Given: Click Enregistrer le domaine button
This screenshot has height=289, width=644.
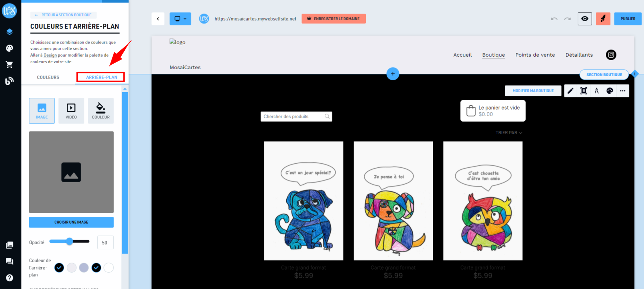Looking at the screenshot, I should 333,19.
